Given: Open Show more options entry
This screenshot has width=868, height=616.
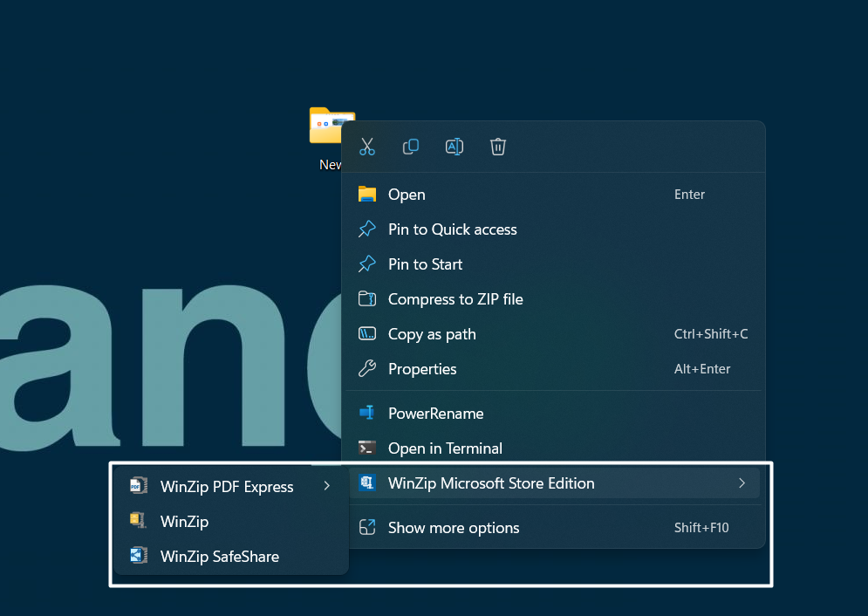Looking at the screenshot, I should click(x=454, y=528).
